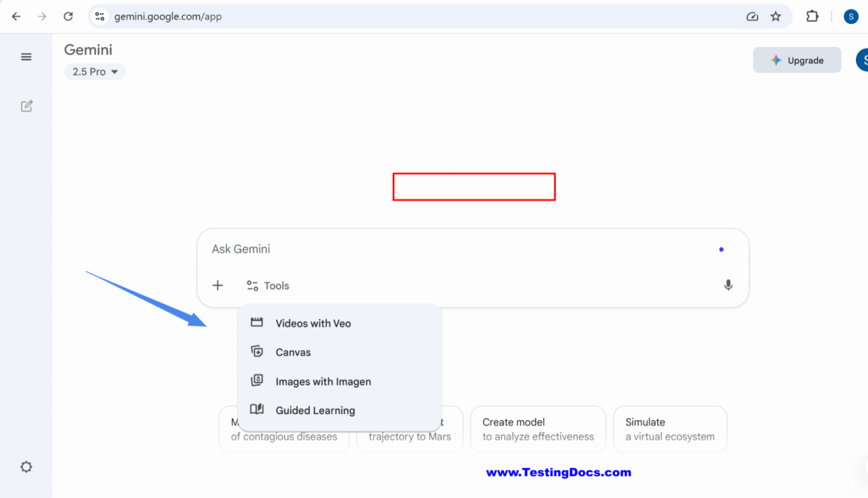Image resolution: width=868 pixels, height=498 pixels.
Task: Reload the page
Action: (x=68, y=16)
